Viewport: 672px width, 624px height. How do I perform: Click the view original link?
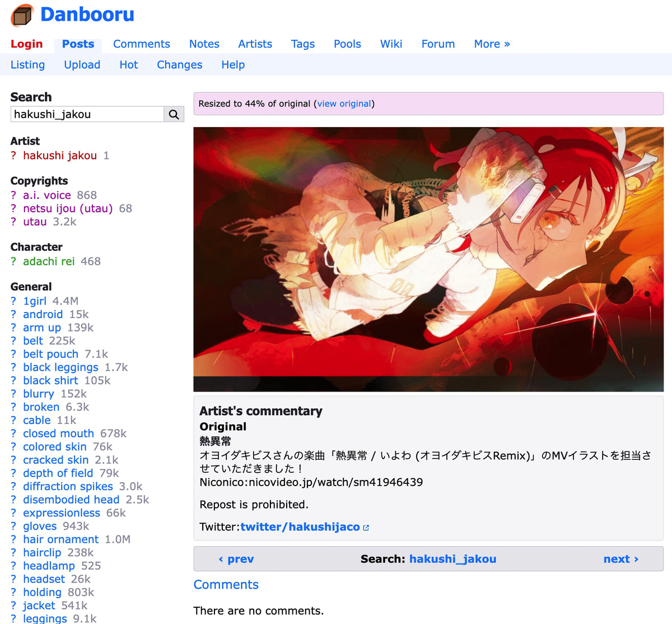[x=344, y=104]
